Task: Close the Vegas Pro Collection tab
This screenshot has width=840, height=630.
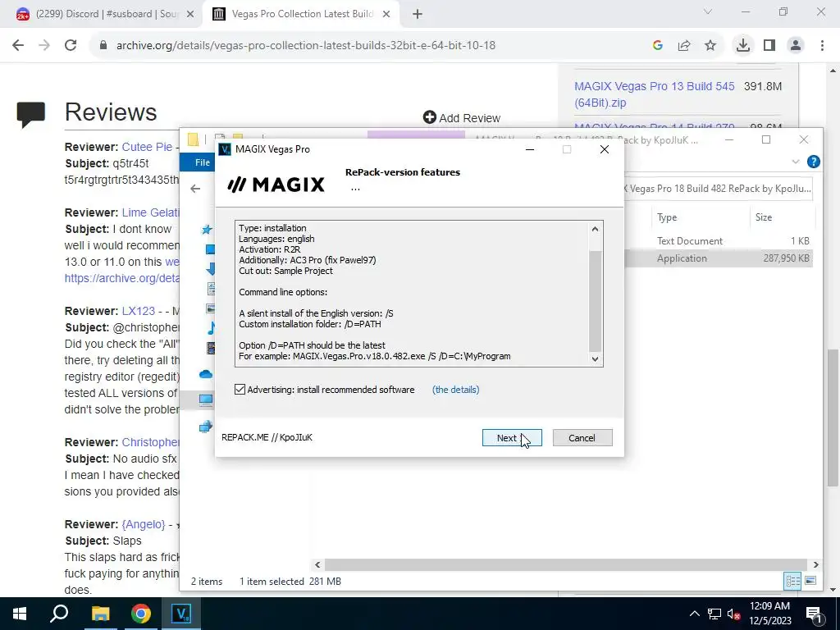Action: (x=386, y=15)
